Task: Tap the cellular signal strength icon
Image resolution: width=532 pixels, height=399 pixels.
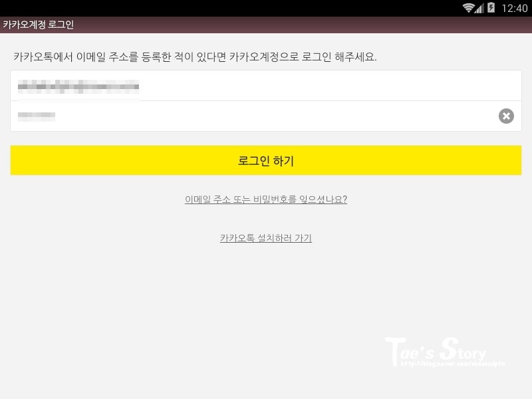Action: pos(479,8)
